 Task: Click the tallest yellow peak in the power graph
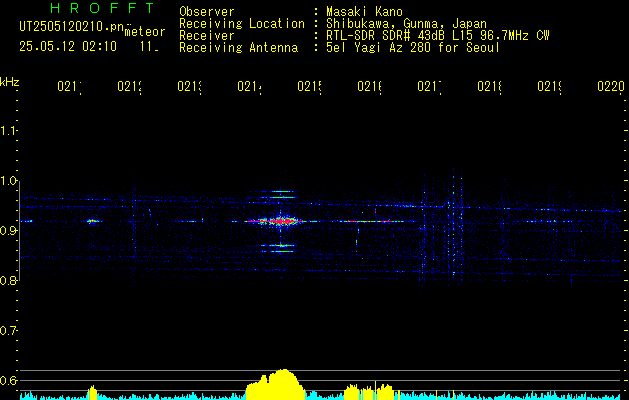(283, 384)
